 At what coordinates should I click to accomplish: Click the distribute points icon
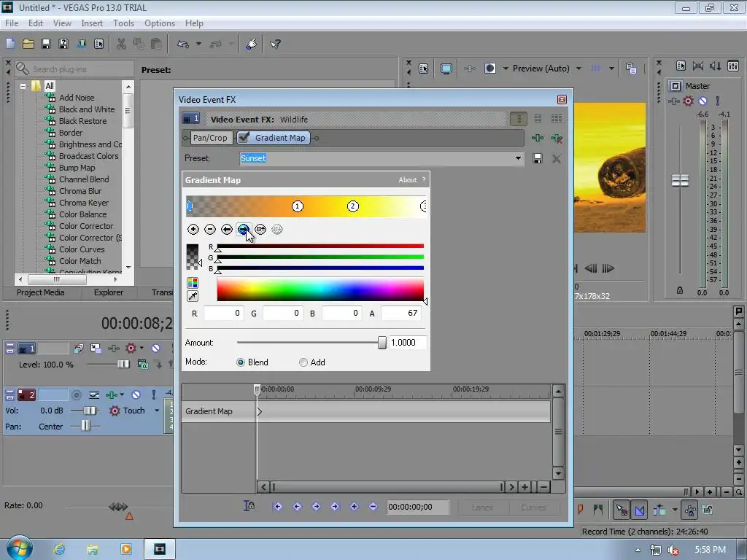pyautogui.click(x=260, y=230)
